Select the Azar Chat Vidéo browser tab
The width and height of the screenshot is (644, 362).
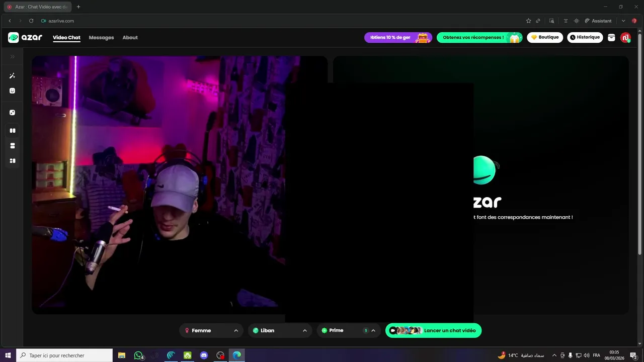[x=37, y=7]
